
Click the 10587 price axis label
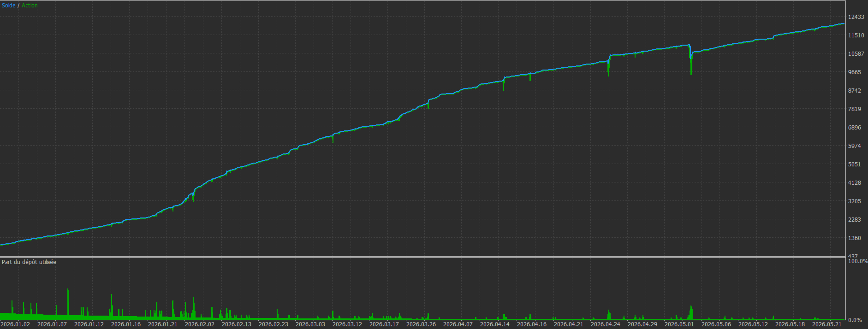click(856, 54)
